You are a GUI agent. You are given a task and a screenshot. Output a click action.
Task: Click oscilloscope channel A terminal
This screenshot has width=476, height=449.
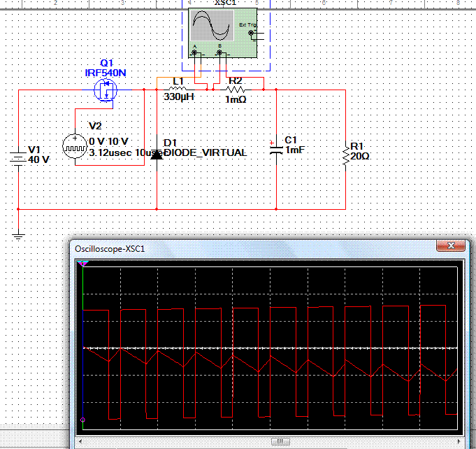194,53
